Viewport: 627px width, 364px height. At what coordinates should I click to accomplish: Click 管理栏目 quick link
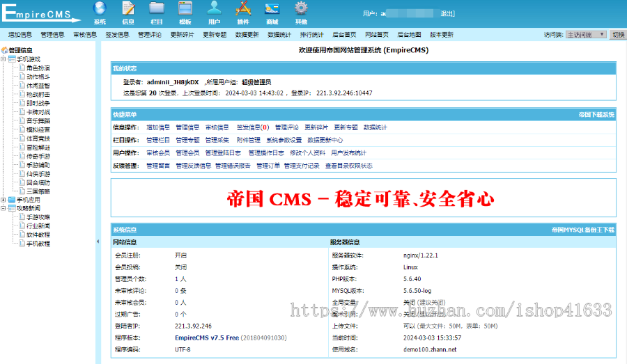coord(158,141)
